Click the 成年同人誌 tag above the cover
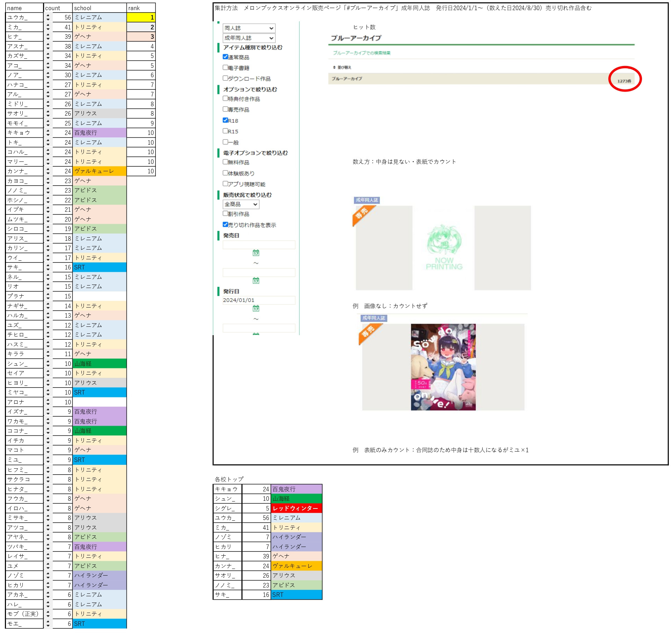 374,318
